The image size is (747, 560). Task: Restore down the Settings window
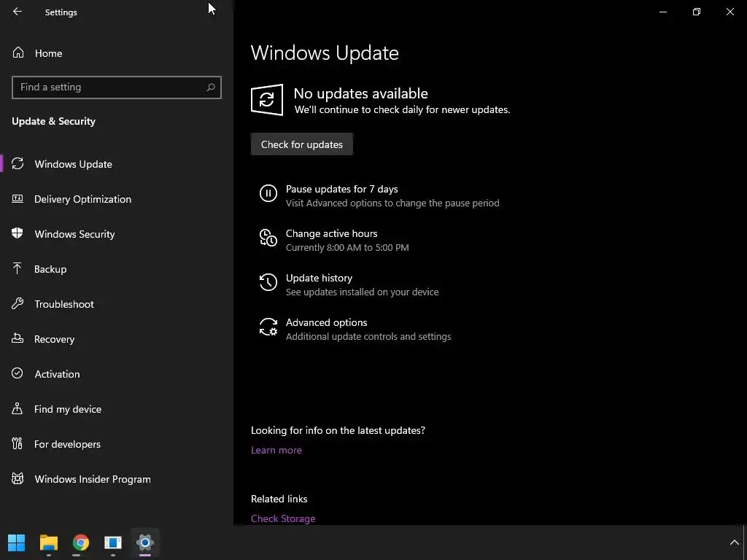697,12
